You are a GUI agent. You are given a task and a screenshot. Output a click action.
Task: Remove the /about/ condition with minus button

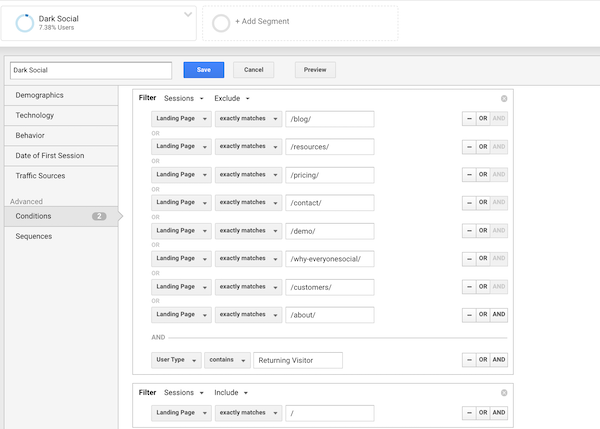click(469, 315)
